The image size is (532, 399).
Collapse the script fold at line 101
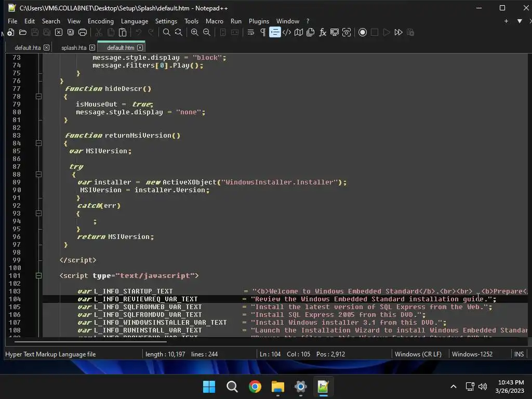[x=38, y=275]
